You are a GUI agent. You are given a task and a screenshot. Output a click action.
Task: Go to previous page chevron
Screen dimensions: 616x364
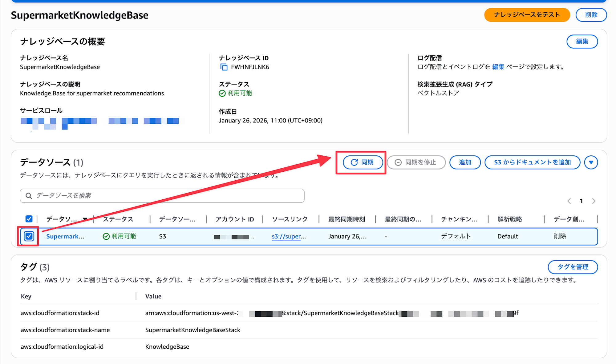(569, 201)
